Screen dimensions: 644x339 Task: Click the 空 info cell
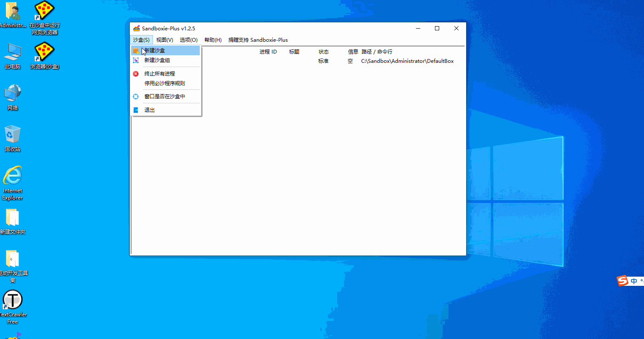point(350,61)
